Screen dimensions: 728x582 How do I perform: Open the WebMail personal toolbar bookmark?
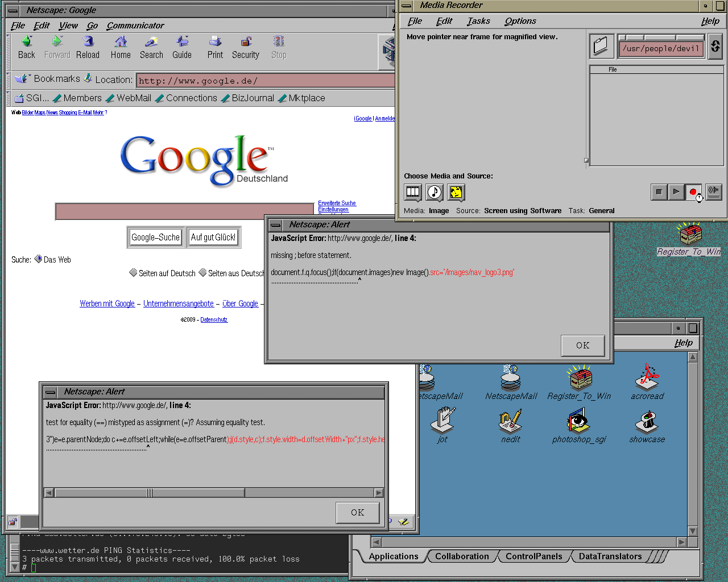click(129, 98)
